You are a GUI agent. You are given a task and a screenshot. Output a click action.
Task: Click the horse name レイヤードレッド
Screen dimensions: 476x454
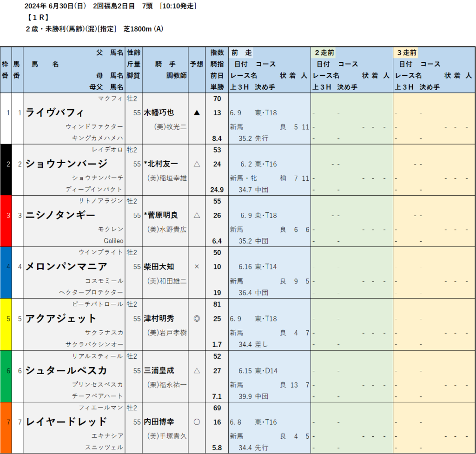tap(66, 422)
